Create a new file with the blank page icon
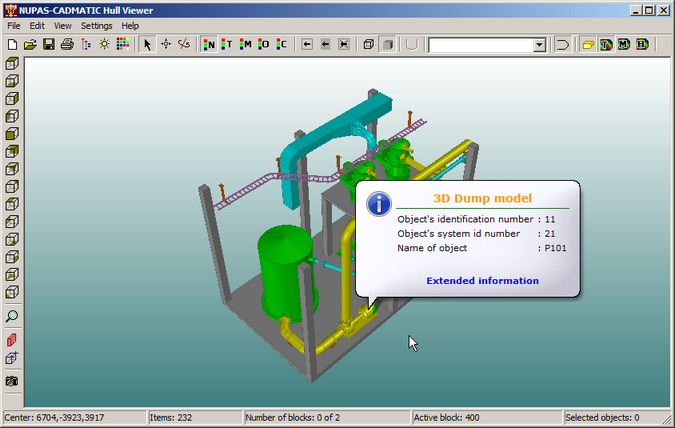Viewport: 675px width, 428px height. click(x=12, y=44)
